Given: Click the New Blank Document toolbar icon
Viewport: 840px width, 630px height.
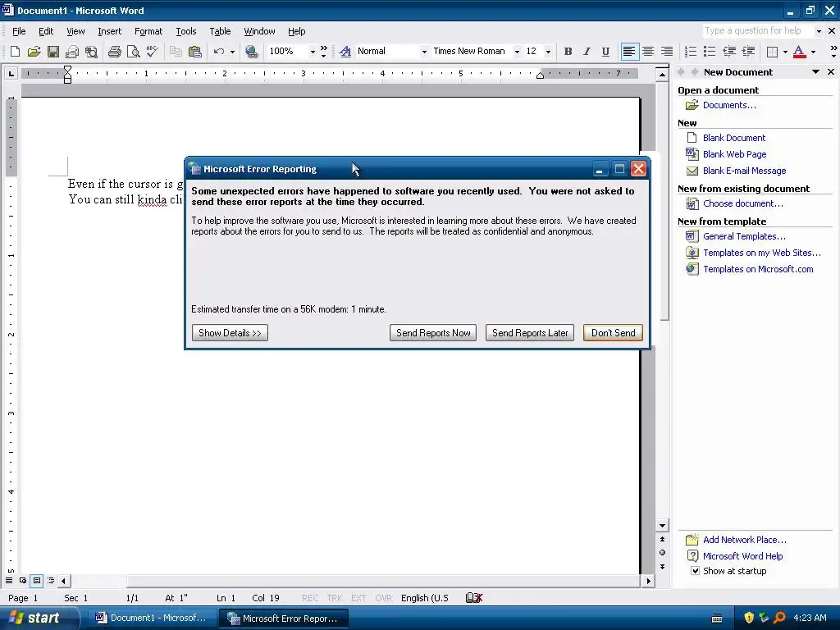Looking at the screenshot, I should 15,52.
